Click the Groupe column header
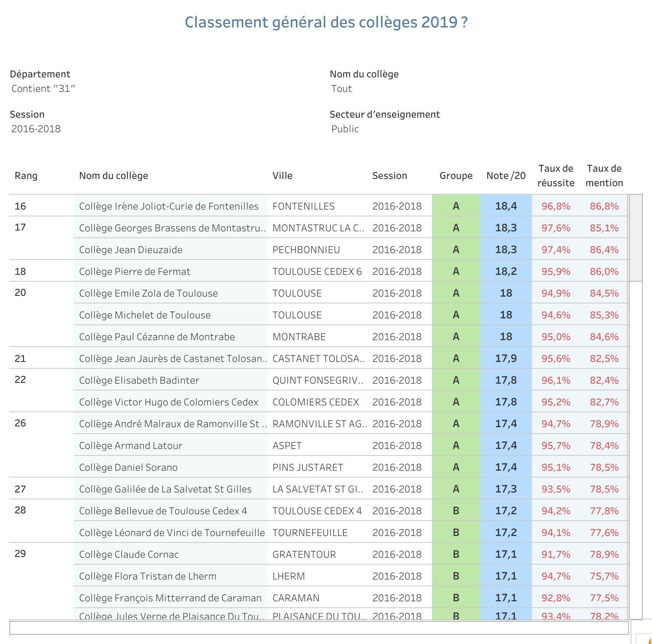The width and height of the screenshot is (652, 644). pos(456,176)
